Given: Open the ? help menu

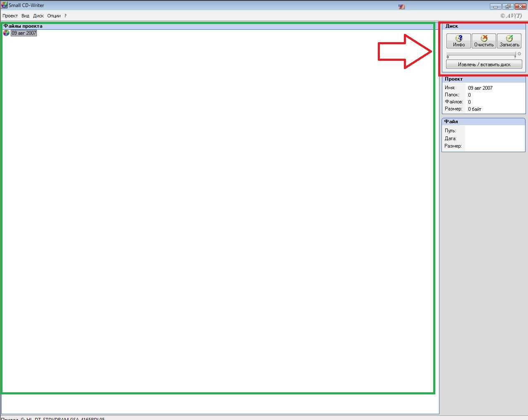Looking at the screenshot, I should point(65,16).
